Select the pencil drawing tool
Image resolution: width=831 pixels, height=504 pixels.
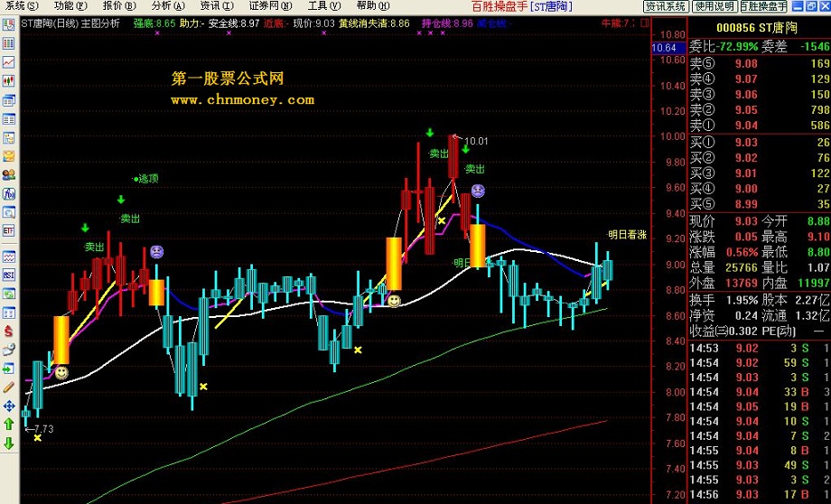tap(8, 387)
